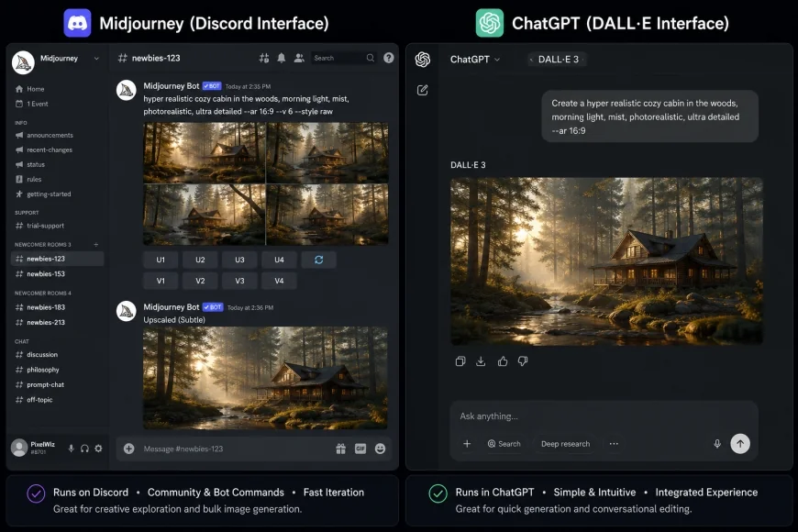Open the ChatGPT model dropdown
The width and height of the screenshot is (798, 532).
pos(475,59)
